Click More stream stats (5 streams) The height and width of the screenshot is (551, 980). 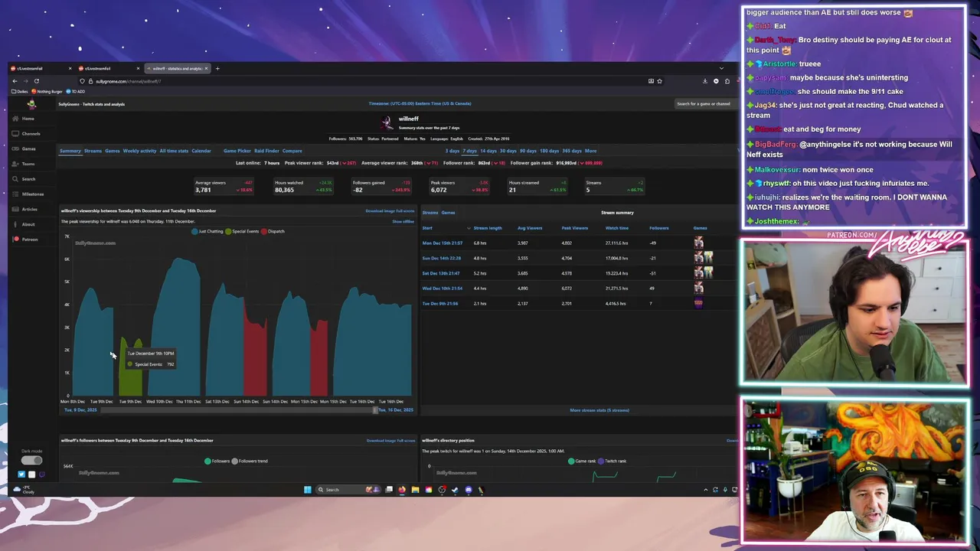599,410
